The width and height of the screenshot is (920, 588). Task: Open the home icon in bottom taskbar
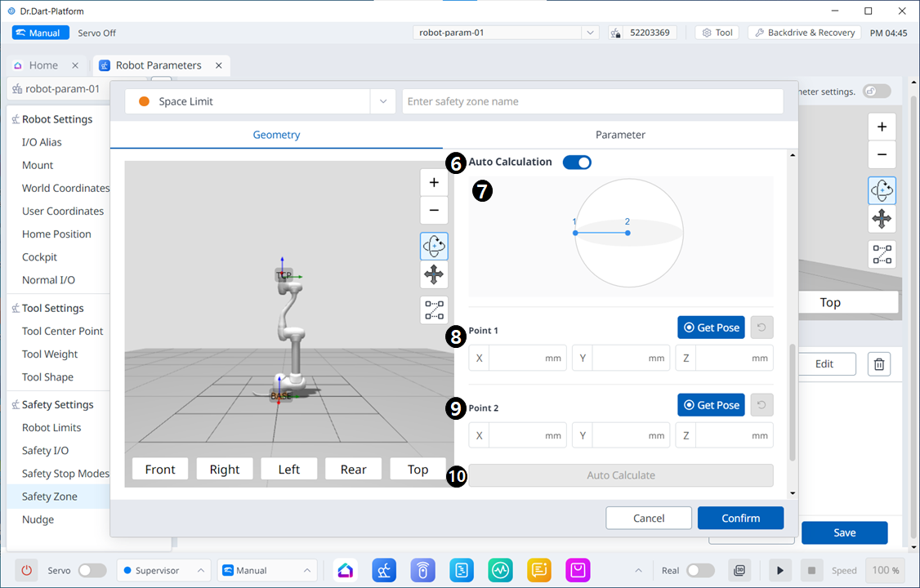pyautogui.click(x=346, y=570)
